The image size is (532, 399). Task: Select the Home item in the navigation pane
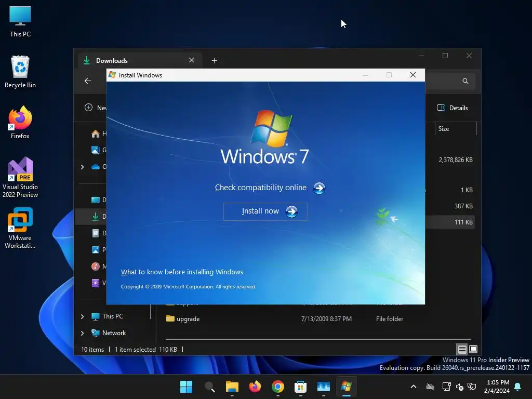(x=98, y=134)
